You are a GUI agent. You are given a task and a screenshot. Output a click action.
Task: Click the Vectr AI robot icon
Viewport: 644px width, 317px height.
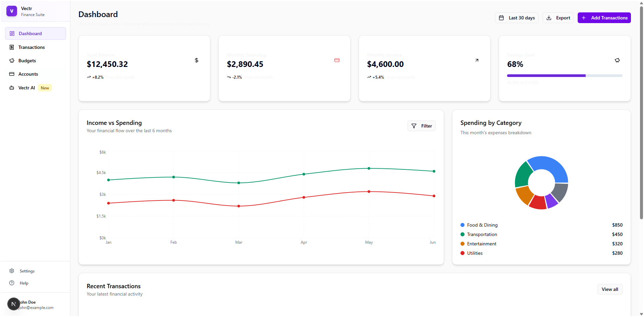point(12,88)
